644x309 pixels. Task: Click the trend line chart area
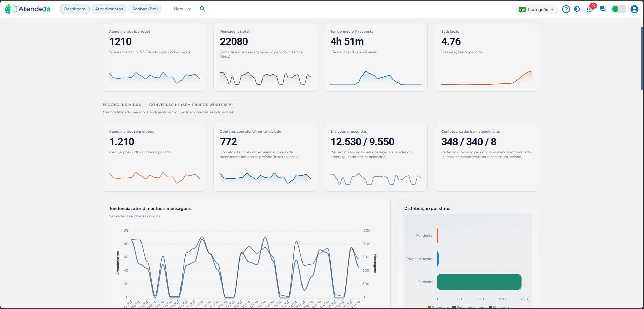click(245, 264)
